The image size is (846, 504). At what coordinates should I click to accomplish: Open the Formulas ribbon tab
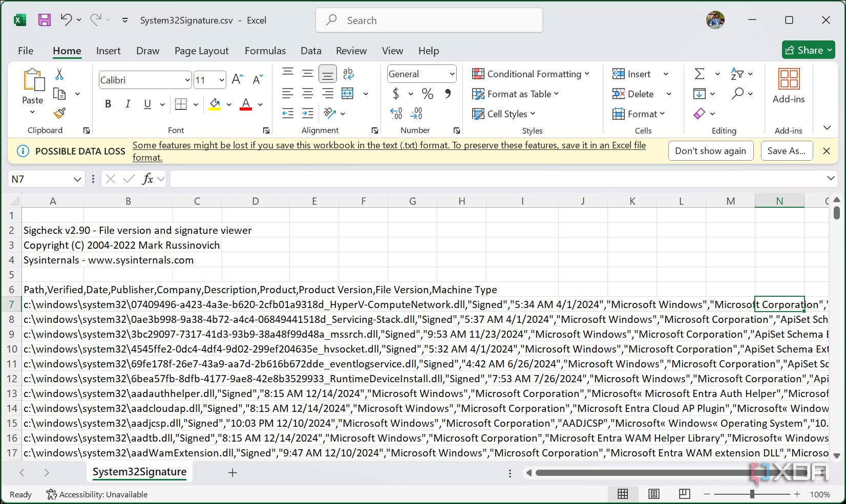265,51
